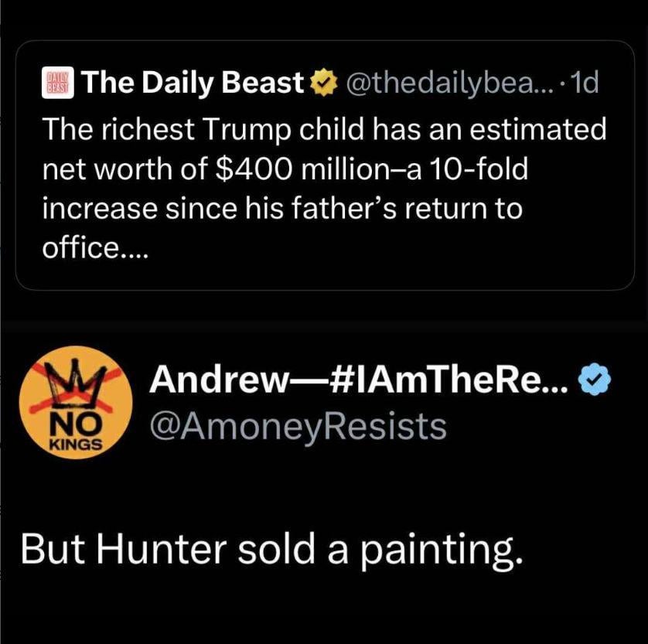The image size is (648, 644).
Task: Click the word "sold" in the reply
Action: pos(281,548)
